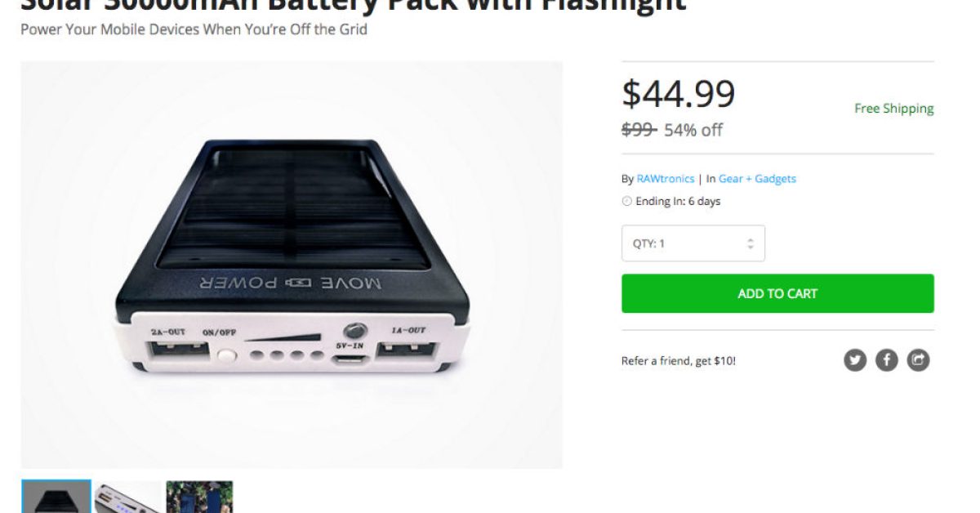Click the Power Your Mobile Devices subtitle
The width and height of the screenshot is (980, 513).
coord(194,30)
